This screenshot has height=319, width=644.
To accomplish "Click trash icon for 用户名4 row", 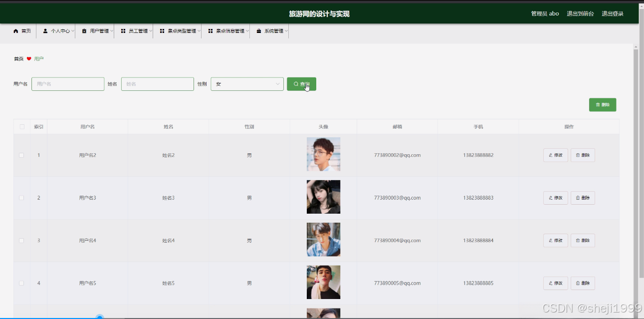I will [x=578, y=241].
